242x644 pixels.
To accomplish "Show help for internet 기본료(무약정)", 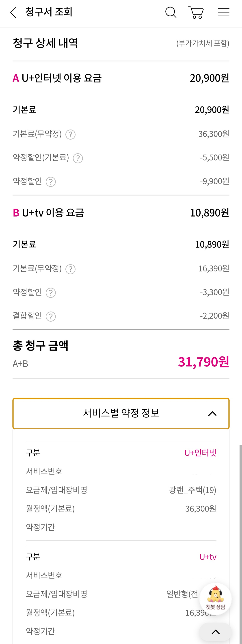I will point(71,134).
